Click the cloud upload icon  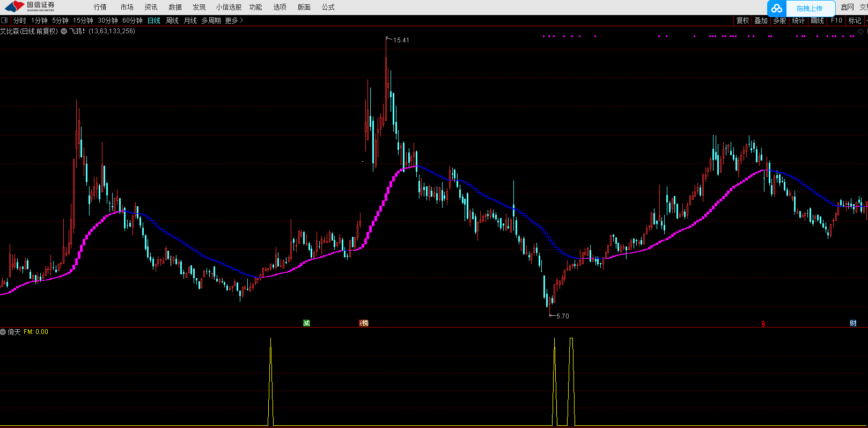click(x=777, y=8)
